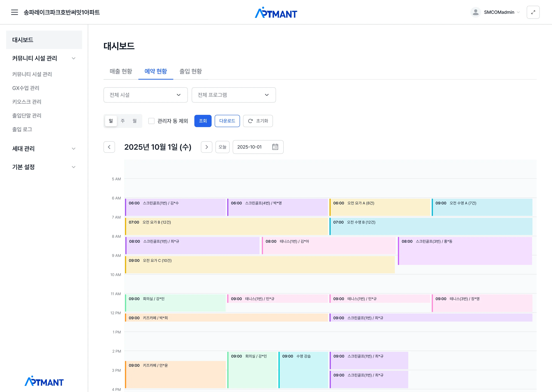
Task: Go to next day arrow
Action: tap(206, 147)
